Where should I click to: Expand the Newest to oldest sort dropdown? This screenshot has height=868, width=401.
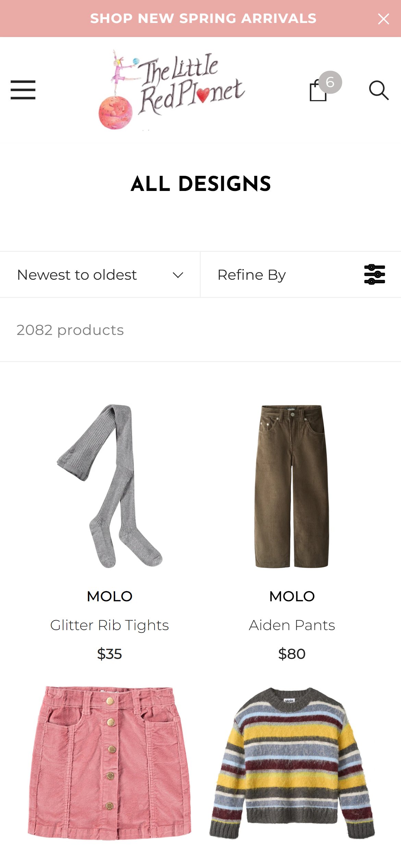pos(100,275)
